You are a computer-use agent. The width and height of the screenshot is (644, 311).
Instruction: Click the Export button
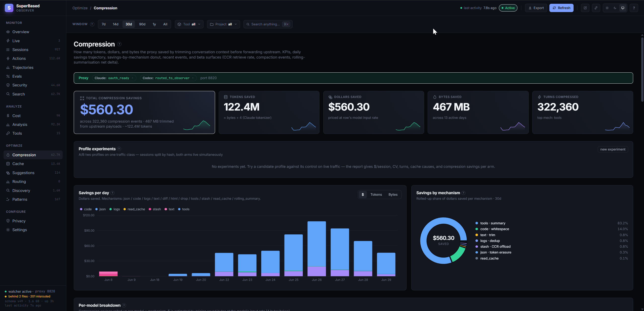click(x=536, y=8)
